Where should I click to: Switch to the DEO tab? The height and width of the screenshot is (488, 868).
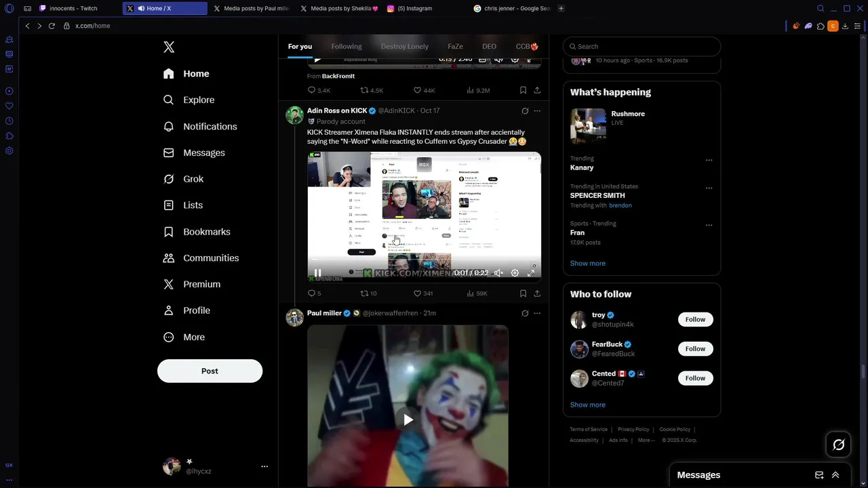pyautogui.click(x=489, y=46)
